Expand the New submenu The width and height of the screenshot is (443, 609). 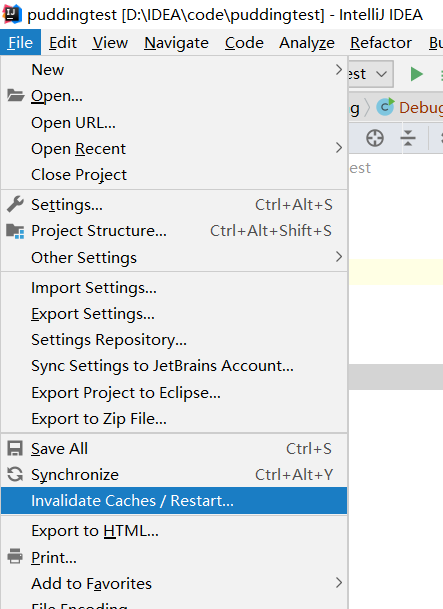point(174,70)
